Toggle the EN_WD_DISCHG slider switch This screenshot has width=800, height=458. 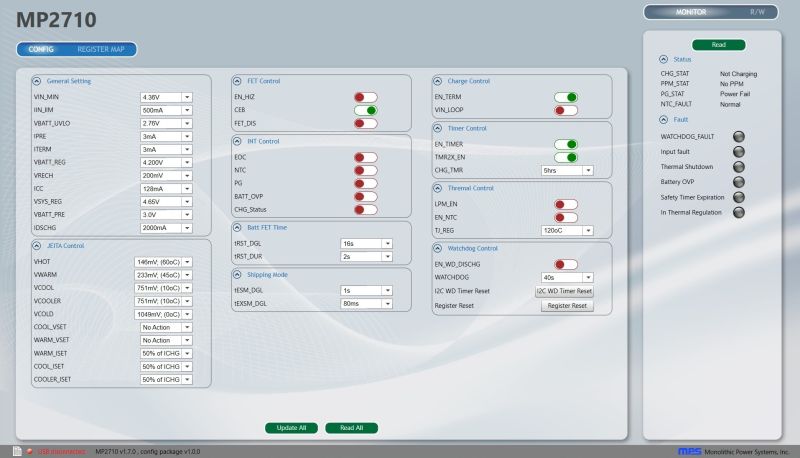(565, 264)
